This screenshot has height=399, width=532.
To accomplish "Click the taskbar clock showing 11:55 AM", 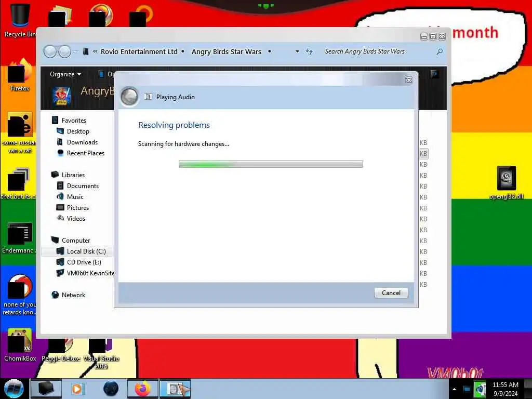I will 505,389.
